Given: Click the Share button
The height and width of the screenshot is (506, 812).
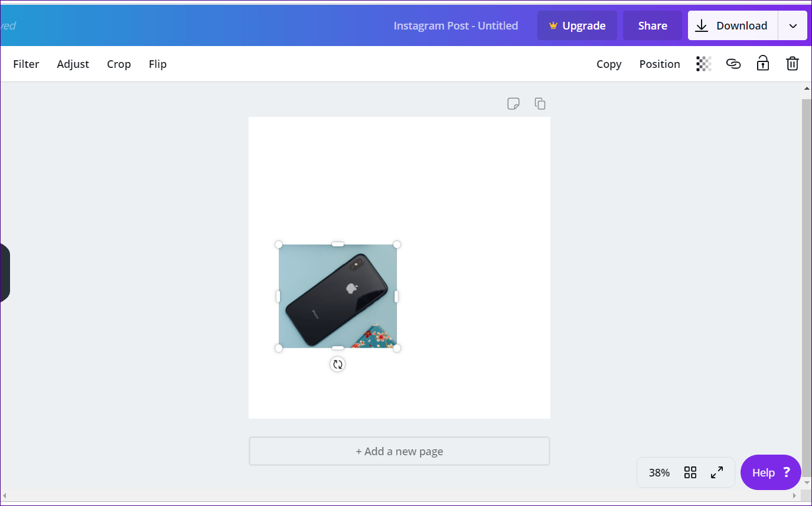Looking at the screenshot, I should click(x=653, y=25).
